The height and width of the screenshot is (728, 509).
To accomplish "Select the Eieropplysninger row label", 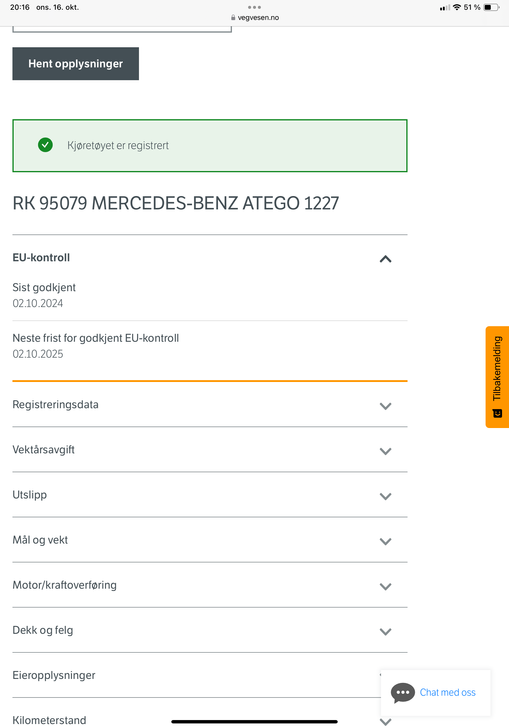I will click(54, 675).
